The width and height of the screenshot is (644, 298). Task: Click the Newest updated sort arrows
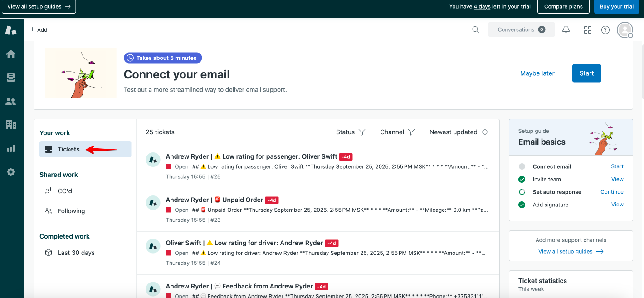(x=485, y=132)
